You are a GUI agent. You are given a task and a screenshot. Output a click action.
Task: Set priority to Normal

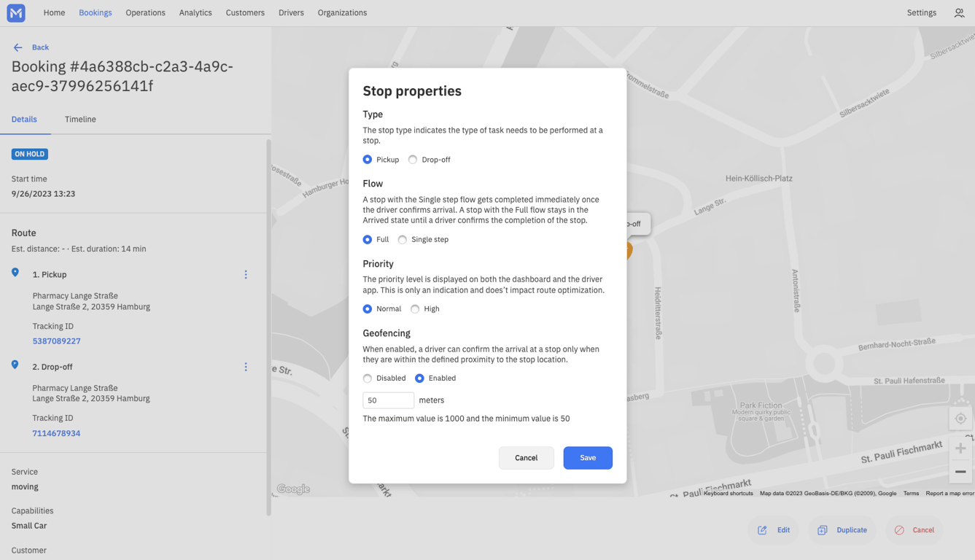click(x=368, y=309)
